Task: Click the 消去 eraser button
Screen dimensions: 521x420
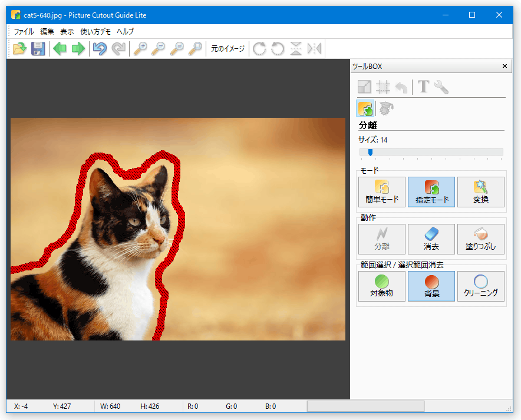Action: tap(431, 239)
